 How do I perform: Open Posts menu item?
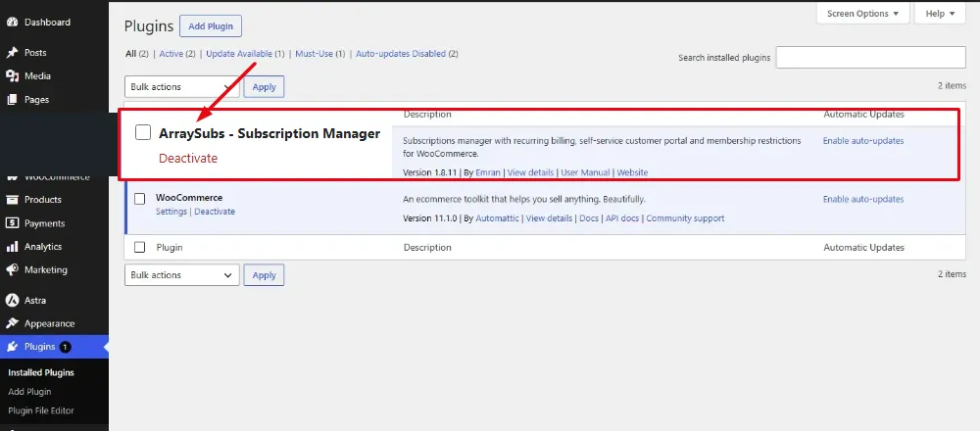35,53
